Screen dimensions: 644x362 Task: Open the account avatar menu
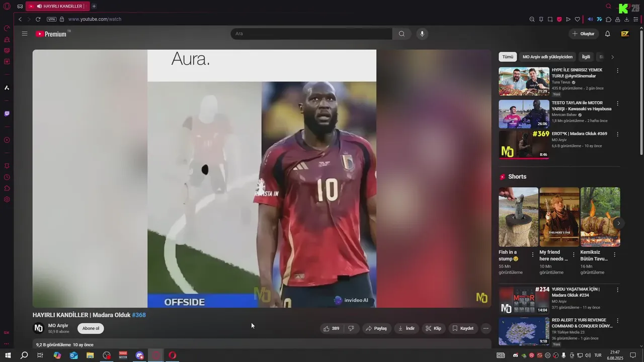[x=625, y=34]
